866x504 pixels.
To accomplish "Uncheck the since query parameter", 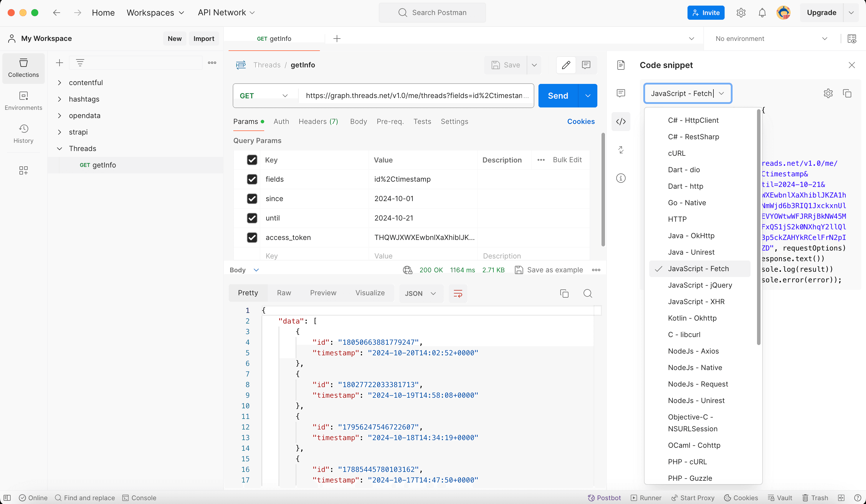I will pyautogui.click(x=252, y=199).
